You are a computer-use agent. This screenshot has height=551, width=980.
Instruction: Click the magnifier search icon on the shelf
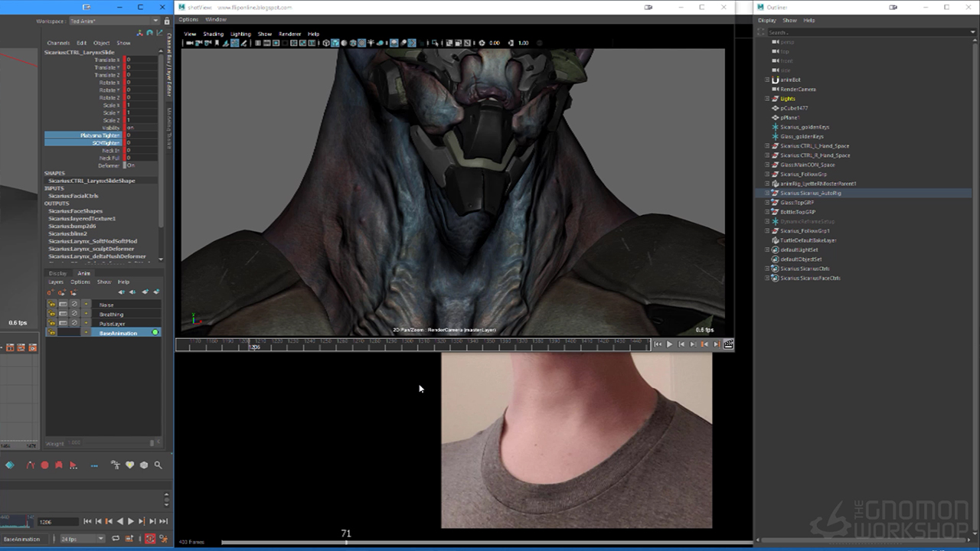click(158, 465)
